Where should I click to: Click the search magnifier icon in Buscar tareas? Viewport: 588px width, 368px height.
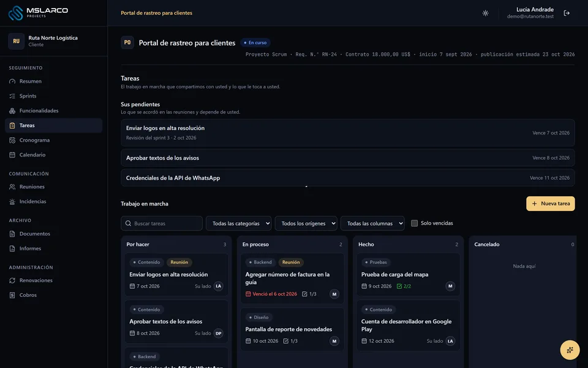coord(128,223)
